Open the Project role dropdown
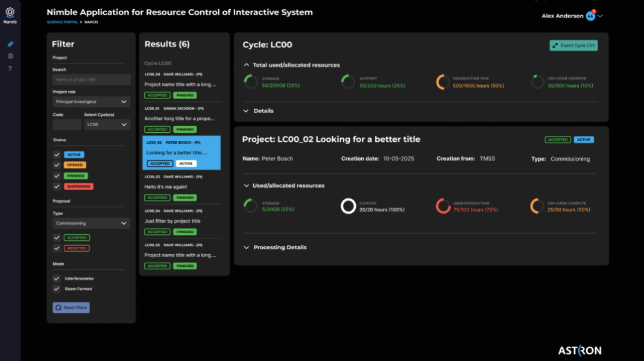This screenshot has width=644, height=361. 90,101
